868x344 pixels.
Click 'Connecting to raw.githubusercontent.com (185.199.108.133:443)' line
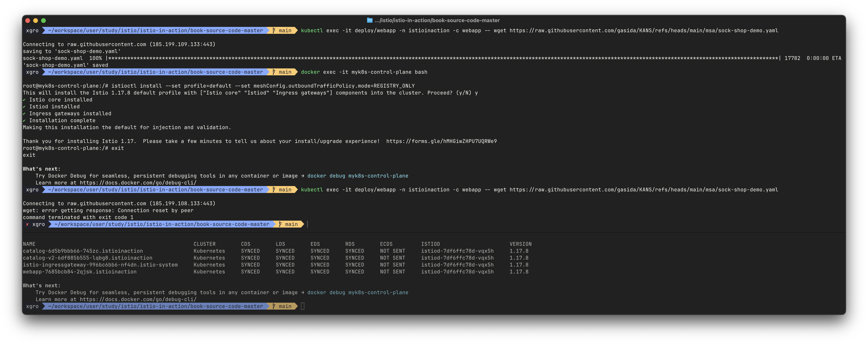pyautogui.click(x=119, y=204)
